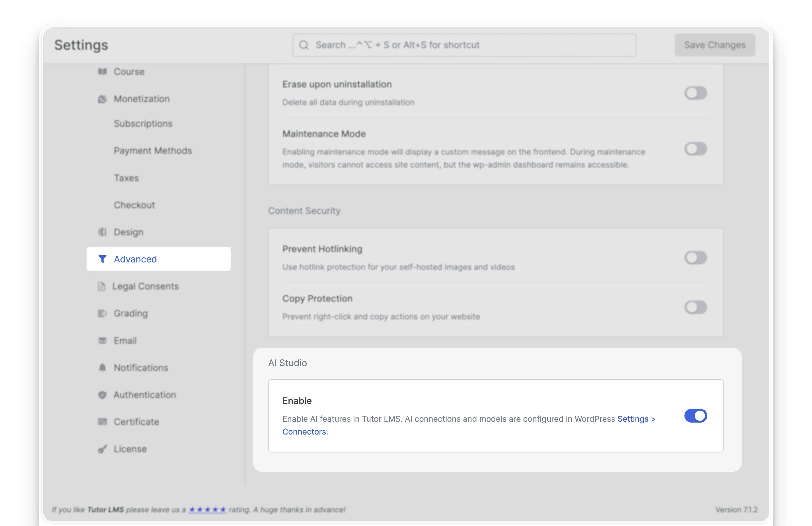
Task: Click the five-star rating link
Action: (x=208, y=509)
